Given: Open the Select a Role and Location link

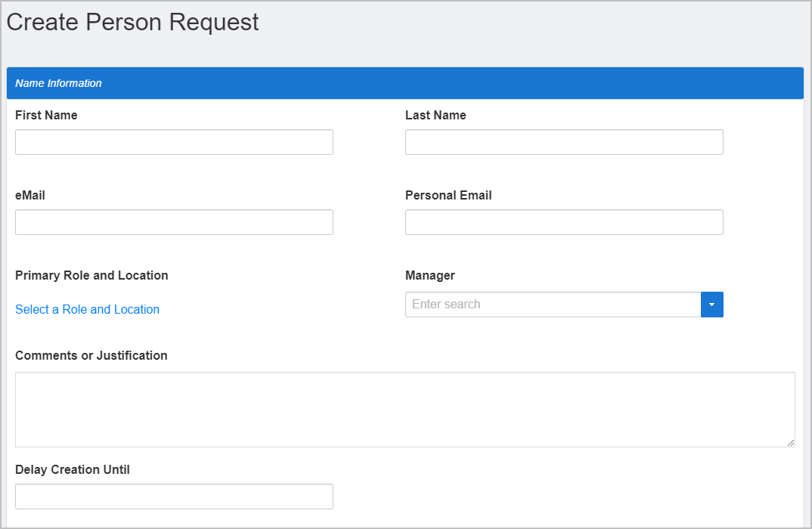Looking at the screenshot, I should (x=87, y=309).
